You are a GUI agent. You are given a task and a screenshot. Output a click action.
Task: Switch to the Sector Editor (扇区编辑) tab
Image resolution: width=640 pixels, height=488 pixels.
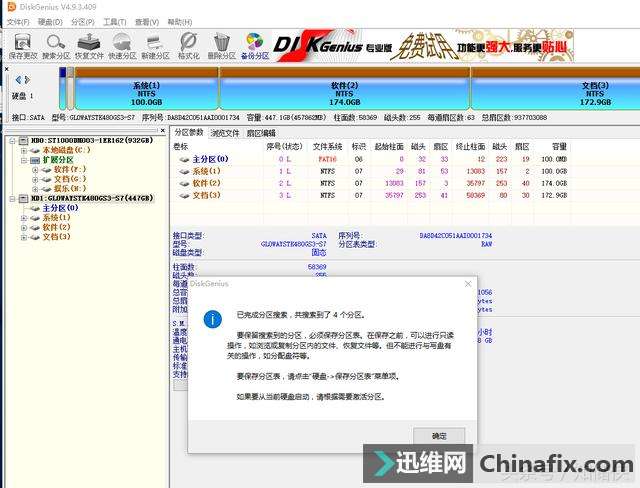(261, 133)
